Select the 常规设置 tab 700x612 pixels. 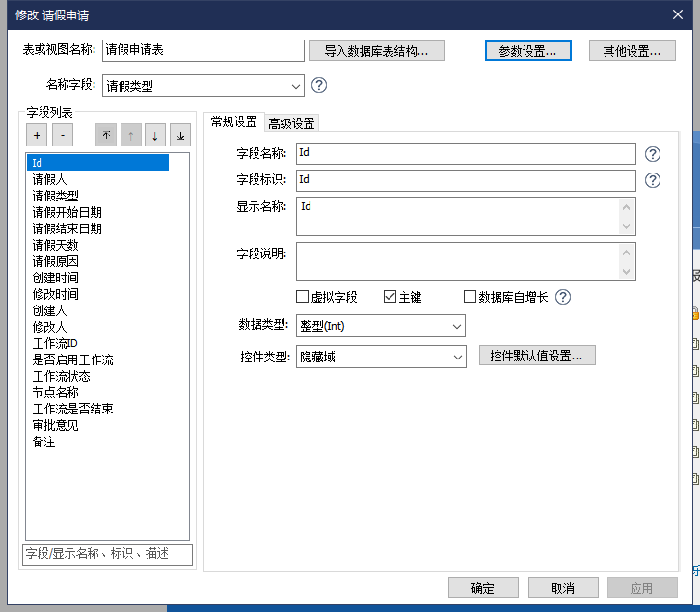(x=233, y=121)
